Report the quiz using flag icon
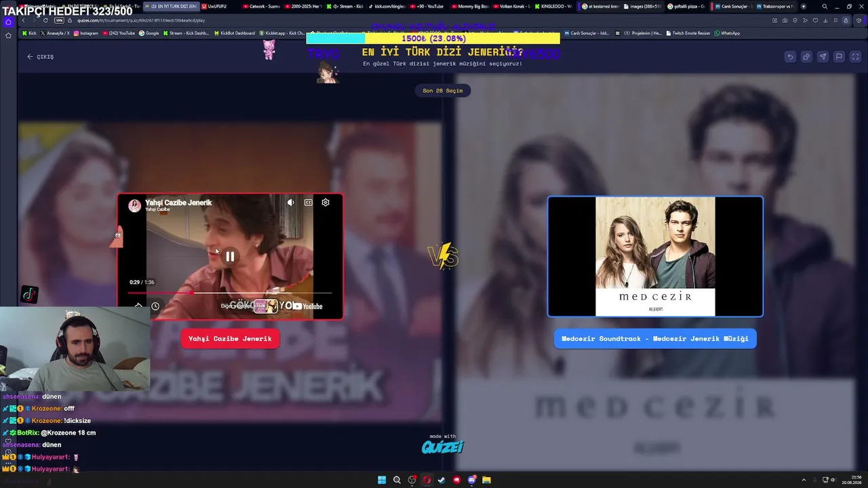This screenshot has height=488, width=868. [x=839, y=57]
